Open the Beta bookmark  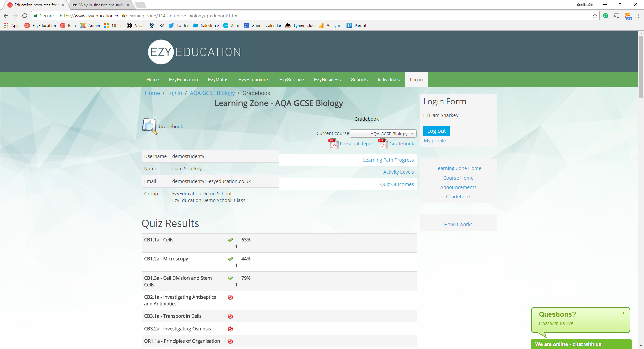(68, 26)
